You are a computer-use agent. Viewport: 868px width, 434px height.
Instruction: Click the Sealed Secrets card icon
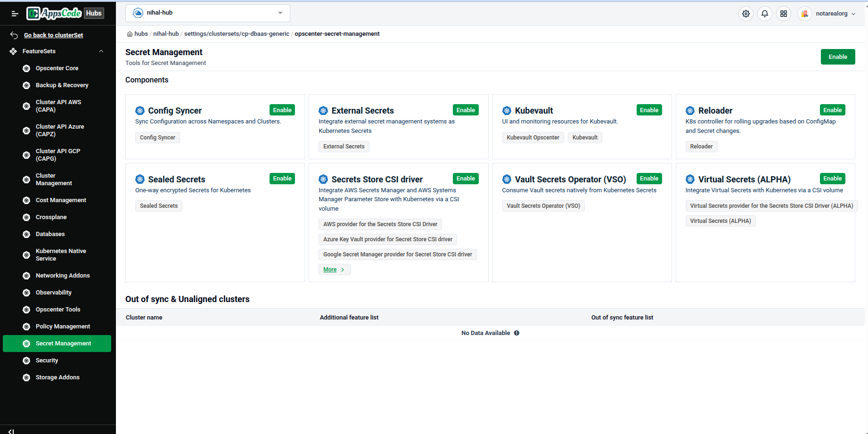pyautogui.click(x=140, y=179)
